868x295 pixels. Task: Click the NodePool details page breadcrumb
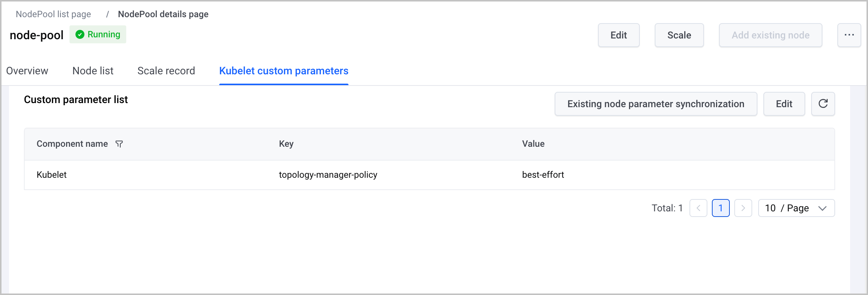click(163, 14)
